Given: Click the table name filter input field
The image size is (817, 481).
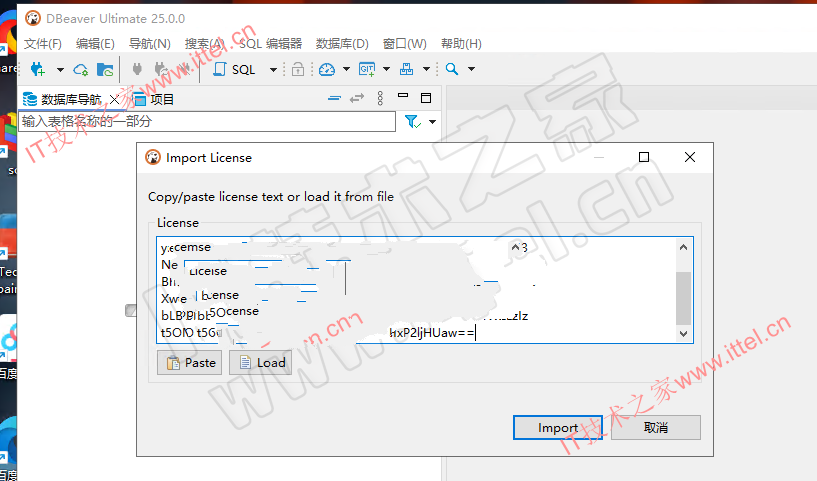Looking at the screenshot, I should pos(207,121).
